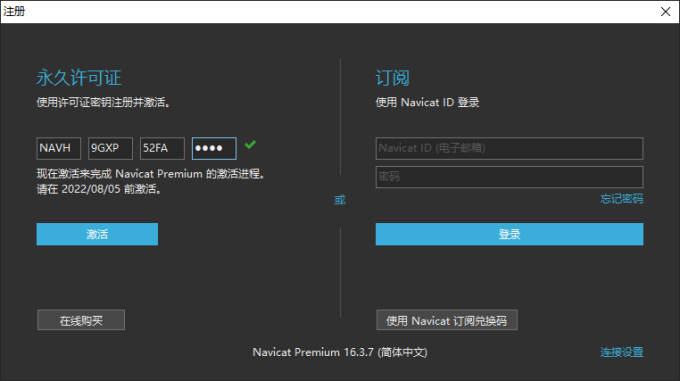680x381 pixels.
Task: Click the 登录 login button
Action: click(509, 234)
